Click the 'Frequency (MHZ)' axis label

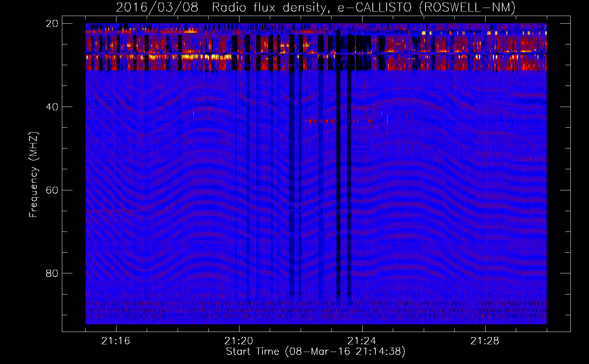pyautogui.click(x=33, y=175)
